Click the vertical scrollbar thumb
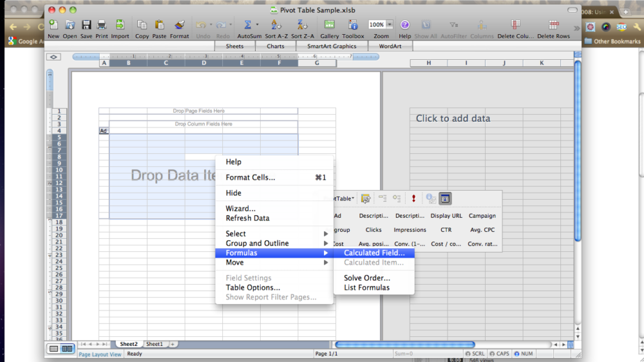This screenshot has height=362, width=644. 578,151
